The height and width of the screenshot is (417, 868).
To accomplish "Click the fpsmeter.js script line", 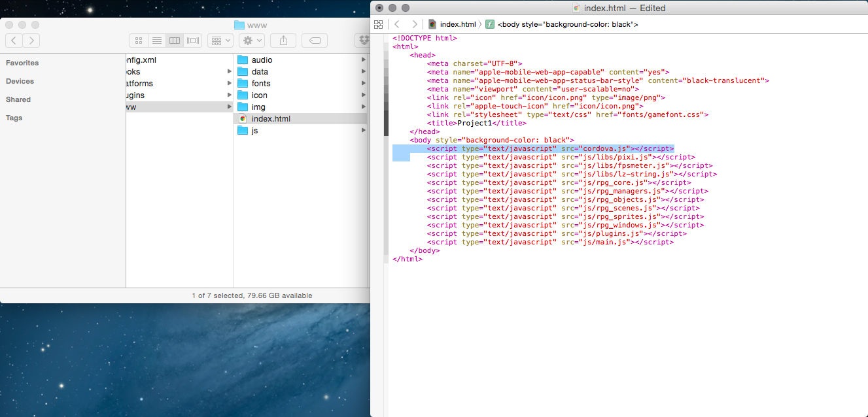I will (x=570, y=165).
